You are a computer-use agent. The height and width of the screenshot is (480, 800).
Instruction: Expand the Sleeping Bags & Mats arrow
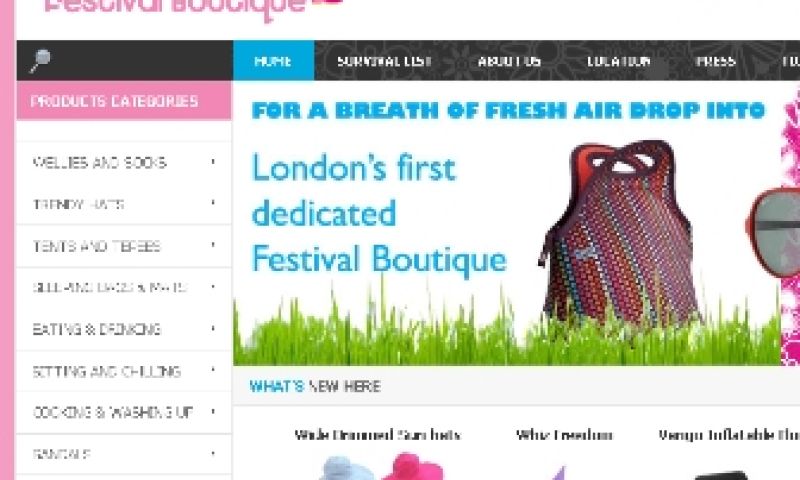[213, 287]
